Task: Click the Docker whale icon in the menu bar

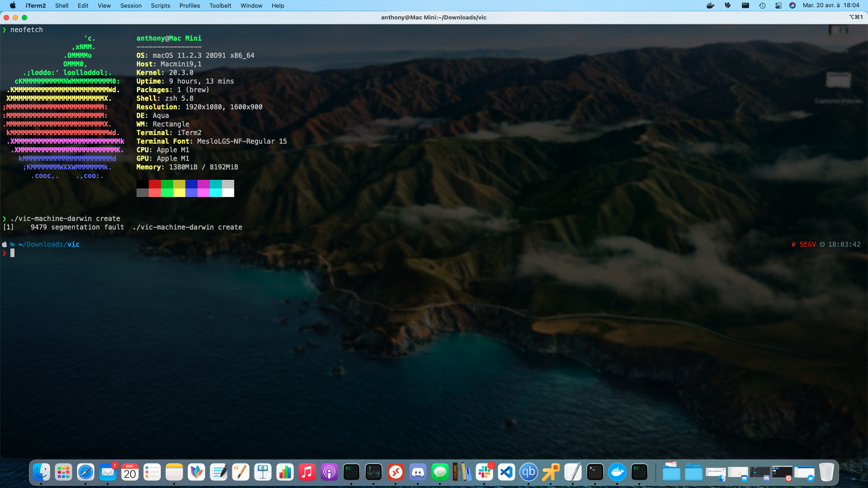Action: coord(710,5)
